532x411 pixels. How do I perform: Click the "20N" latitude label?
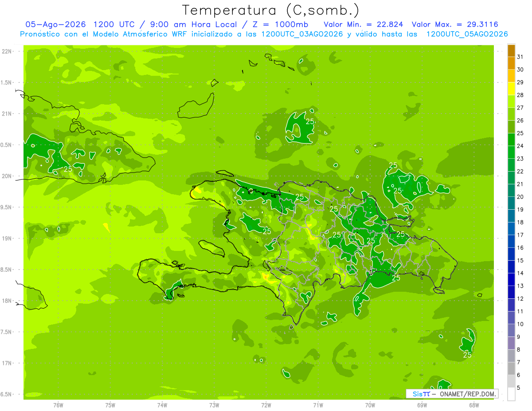coord(7,176)
